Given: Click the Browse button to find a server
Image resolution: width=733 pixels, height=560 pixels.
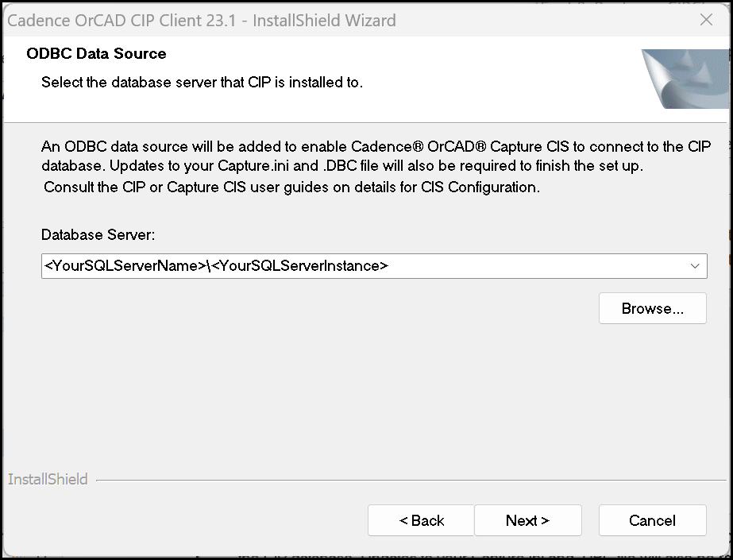Looking at the screenshot, I should click(652, 308).
